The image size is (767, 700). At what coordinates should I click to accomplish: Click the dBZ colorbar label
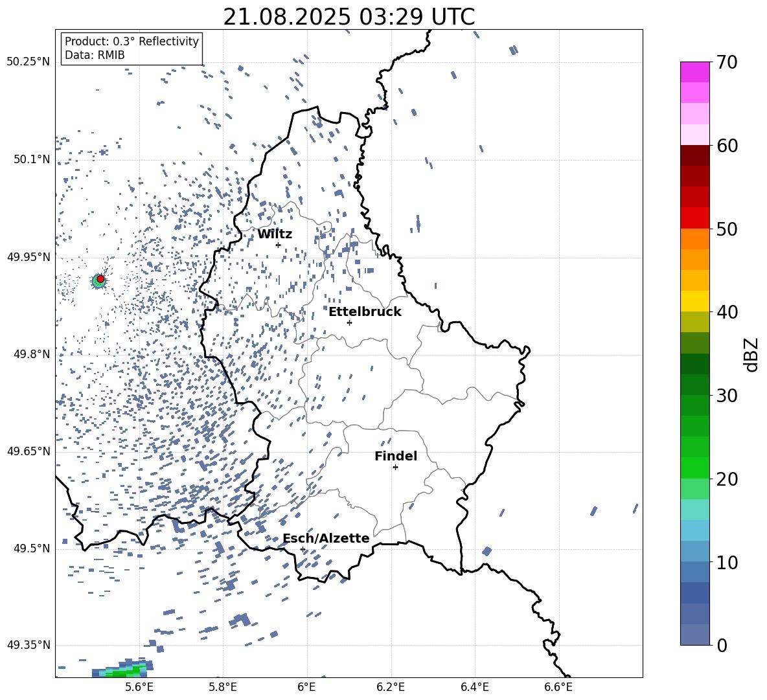click(751, 354)
